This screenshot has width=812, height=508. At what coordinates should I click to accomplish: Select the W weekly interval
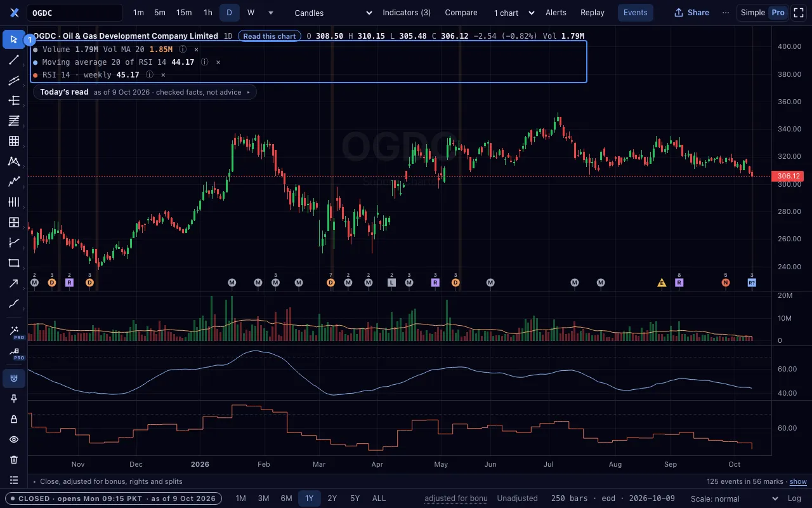tap(251, 13)
